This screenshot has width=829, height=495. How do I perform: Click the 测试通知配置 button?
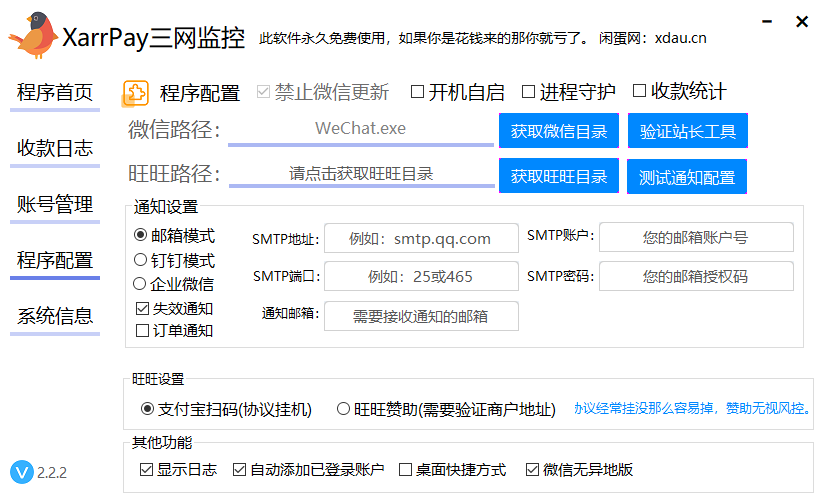pos(687,177)
